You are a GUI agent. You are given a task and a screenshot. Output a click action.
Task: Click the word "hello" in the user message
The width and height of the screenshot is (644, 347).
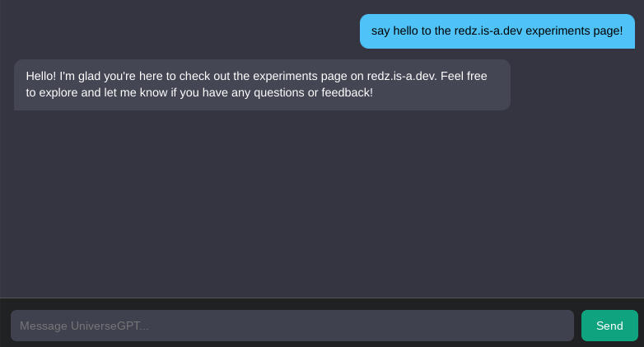click(409, 31)
